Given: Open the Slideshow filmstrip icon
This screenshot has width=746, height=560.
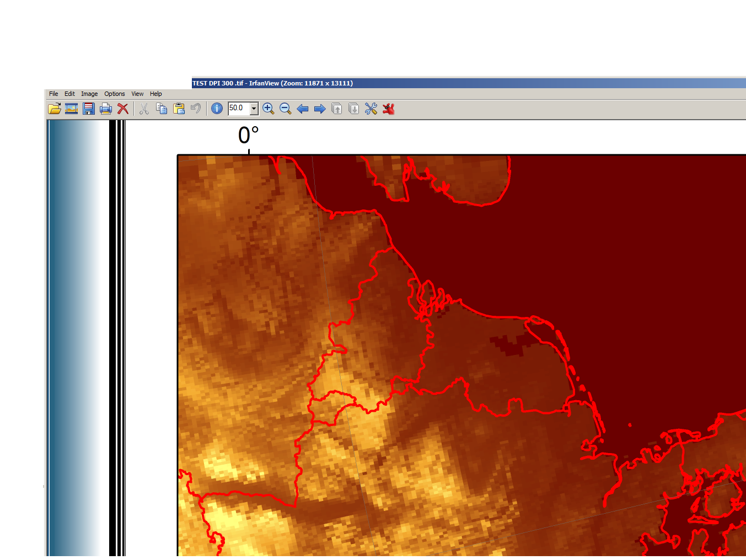Looking at the screenshot, I should 71,109.
